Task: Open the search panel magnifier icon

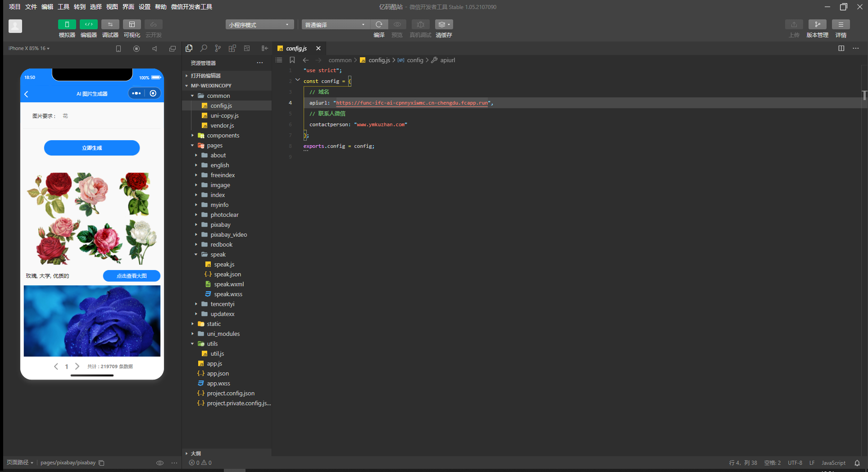Action: coord(204,48)
